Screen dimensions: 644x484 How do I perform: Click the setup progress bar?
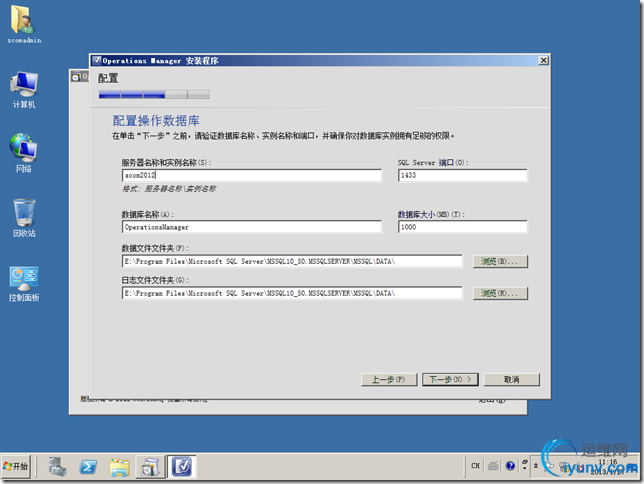[154, 95]
